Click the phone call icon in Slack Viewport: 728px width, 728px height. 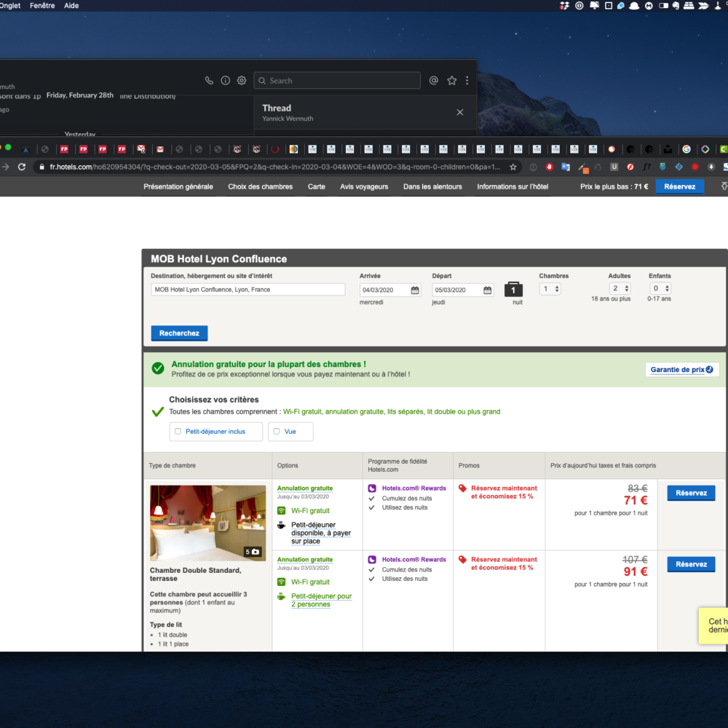point(210,81)
